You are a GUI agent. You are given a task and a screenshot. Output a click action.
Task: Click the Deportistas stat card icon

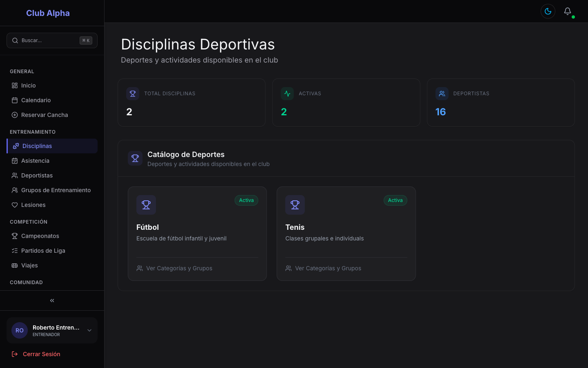[442, 94]
